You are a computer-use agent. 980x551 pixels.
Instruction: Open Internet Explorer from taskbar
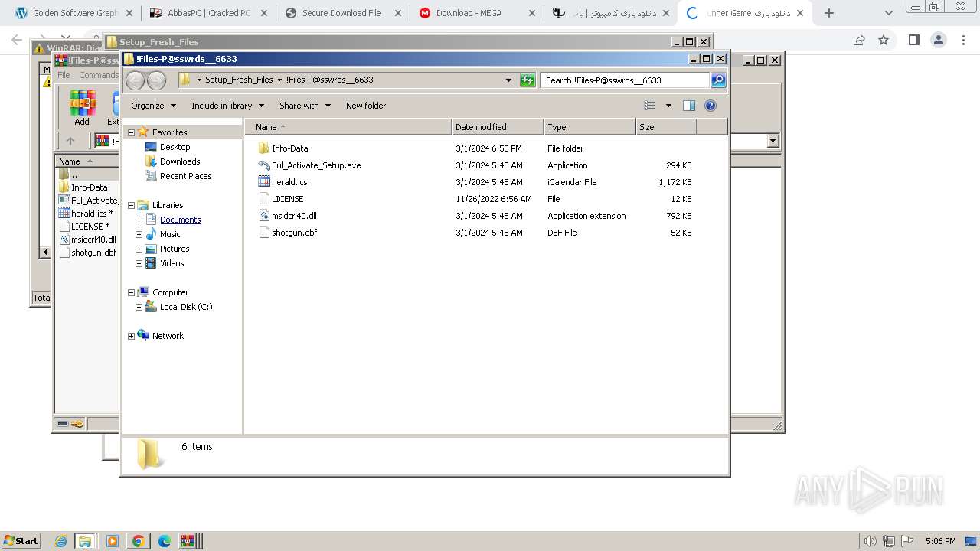tap(61, 541)
